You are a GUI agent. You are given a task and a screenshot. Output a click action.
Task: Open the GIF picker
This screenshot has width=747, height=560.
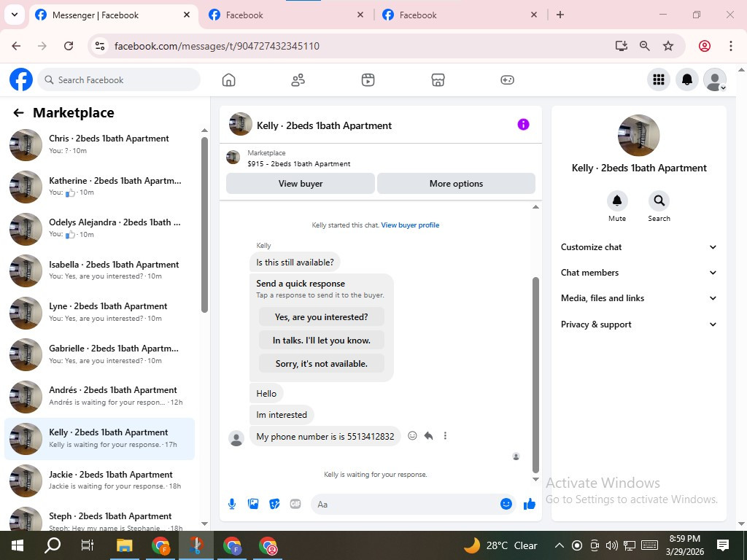point(295,504)
